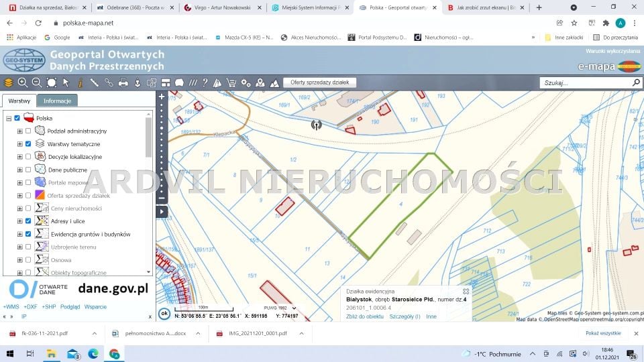Viewport: 644px width, 362px height.
Task: Select the arrow pointer tool
Action: pyautogui.click(x=66, y=82)
